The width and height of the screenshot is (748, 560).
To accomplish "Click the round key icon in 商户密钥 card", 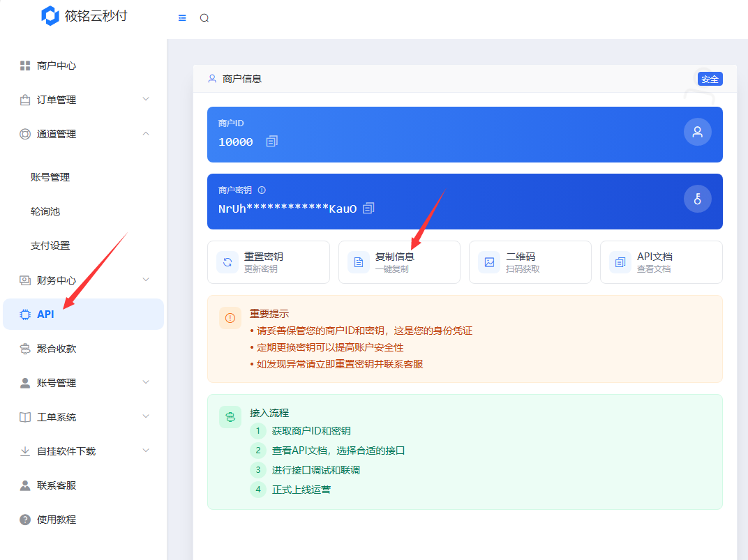I will click(x=698, y=199).
